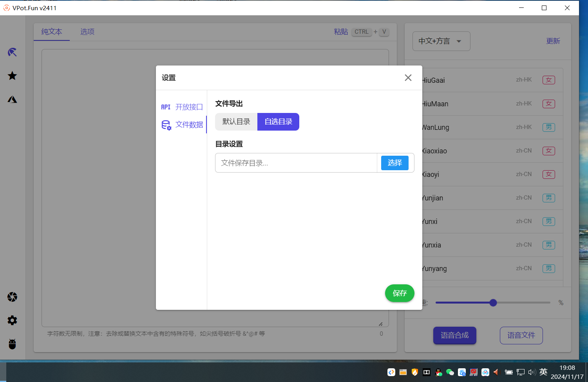588x382 pixels.
Task: Open settings via the gear icon
Action: tap(12, 320)
